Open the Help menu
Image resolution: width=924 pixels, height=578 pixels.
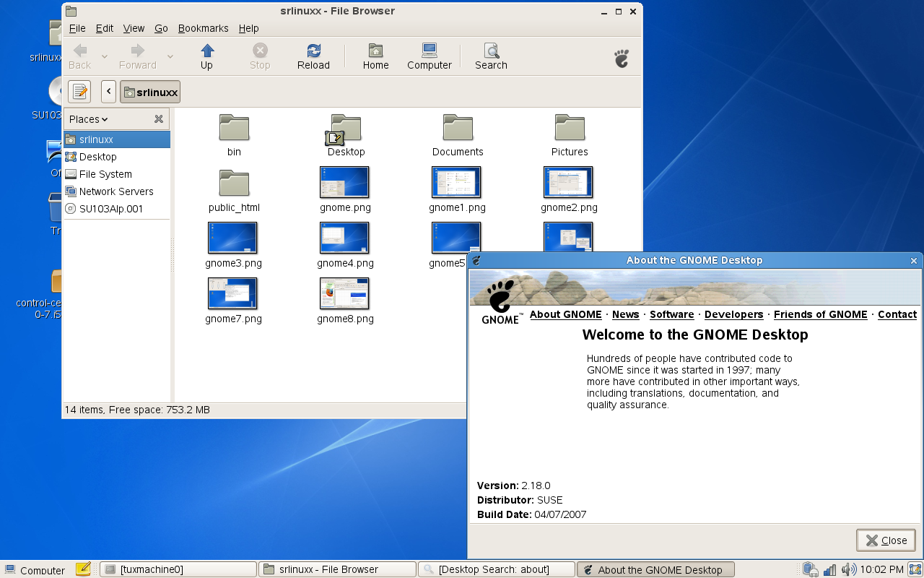[x=249, y=28]
